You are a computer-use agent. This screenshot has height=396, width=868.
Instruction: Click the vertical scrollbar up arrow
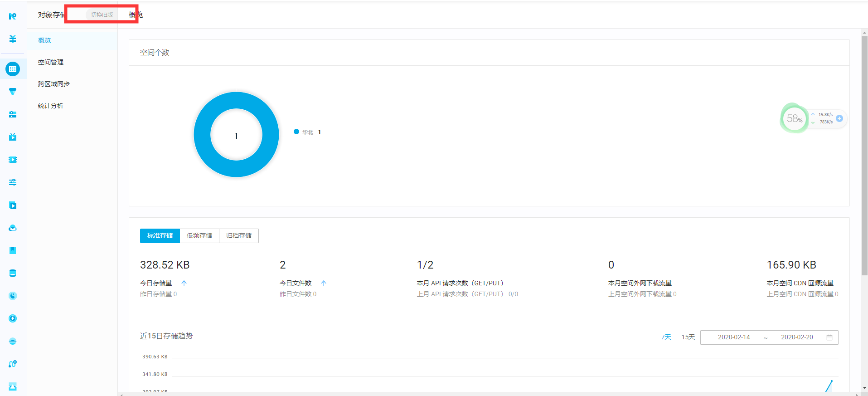coord(864,32)
